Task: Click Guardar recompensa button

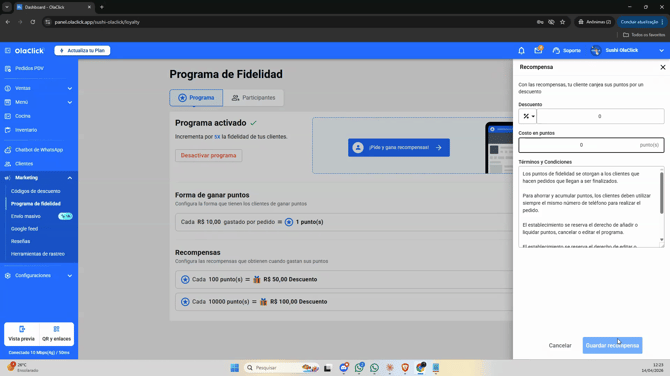Action: [612, 345]
